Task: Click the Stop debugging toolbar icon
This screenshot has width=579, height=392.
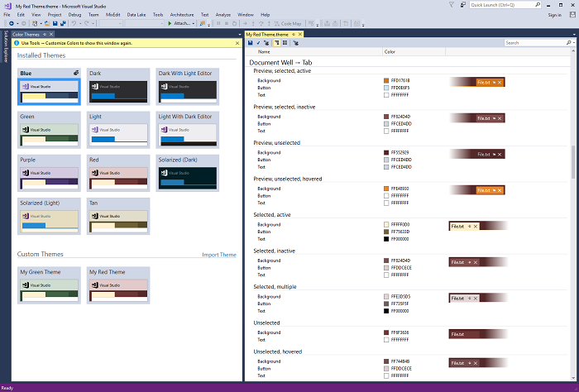Action: pyautogui.click(x=227, y=24)
